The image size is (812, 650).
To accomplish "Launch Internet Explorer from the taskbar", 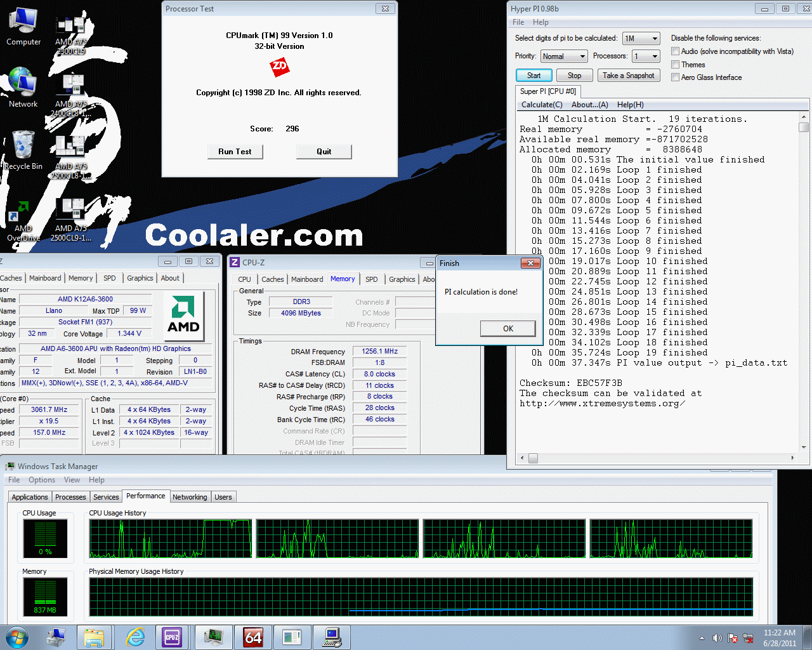I will (134, 637).
